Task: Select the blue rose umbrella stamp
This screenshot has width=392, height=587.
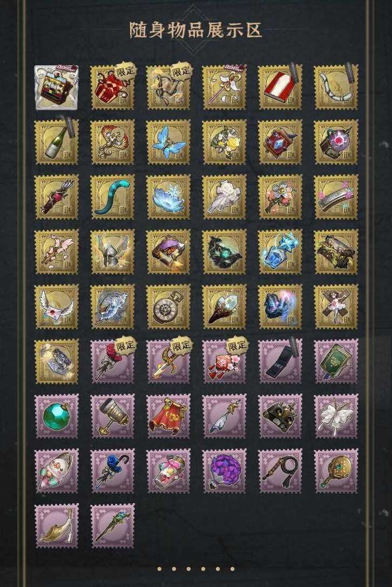Action: 113,471
